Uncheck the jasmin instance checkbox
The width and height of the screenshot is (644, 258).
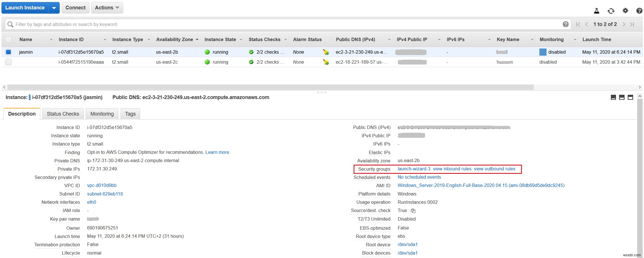(x=9, y=52)
